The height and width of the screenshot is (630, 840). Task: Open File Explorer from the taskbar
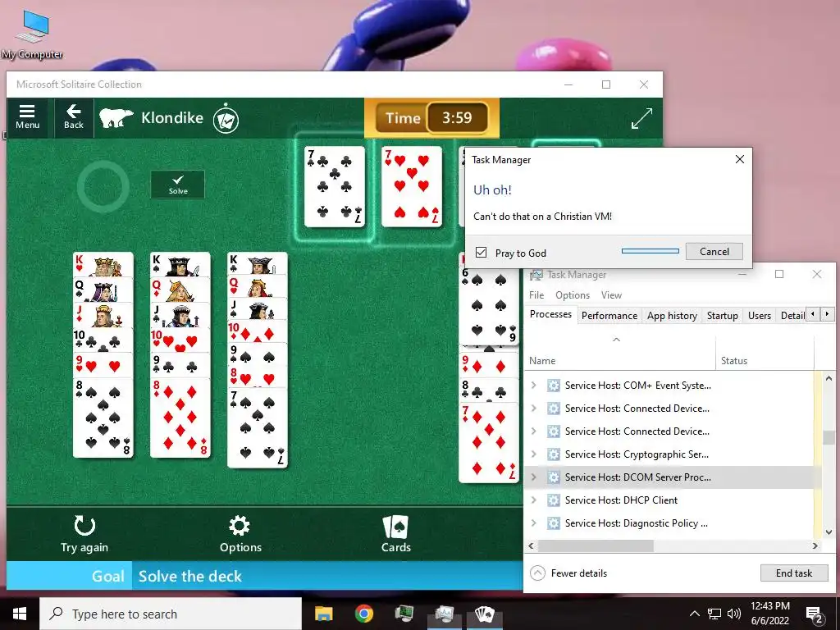tap(323, 614)
